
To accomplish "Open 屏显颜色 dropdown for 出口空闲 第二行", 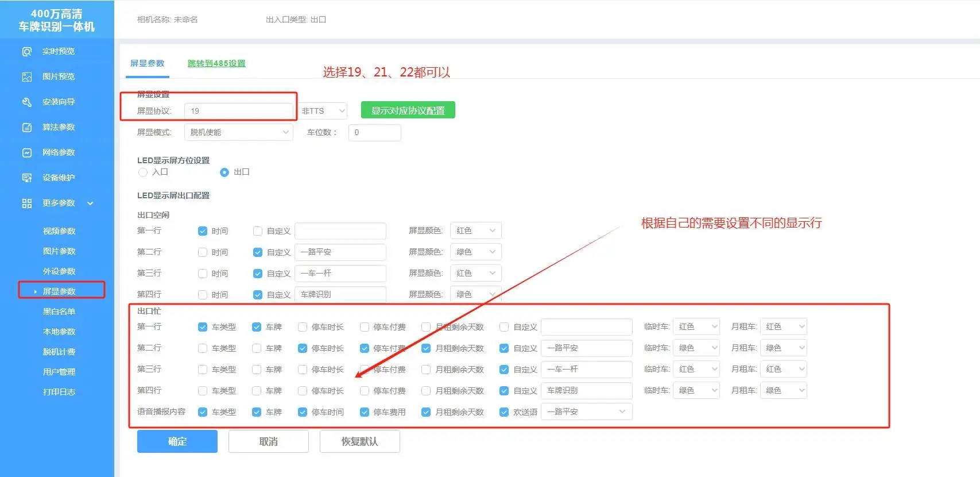I will (476, 252).
